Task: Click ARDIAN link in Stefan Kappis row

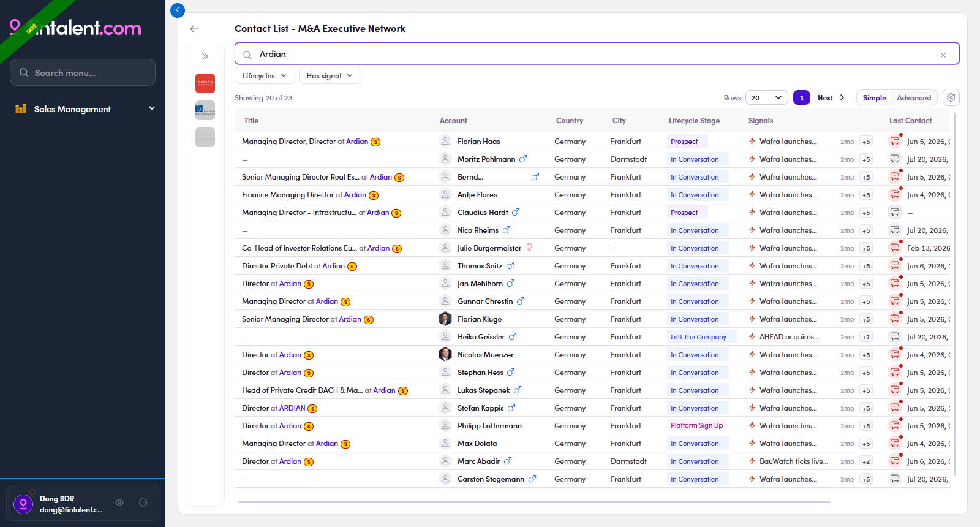Action: pos(292,408)
